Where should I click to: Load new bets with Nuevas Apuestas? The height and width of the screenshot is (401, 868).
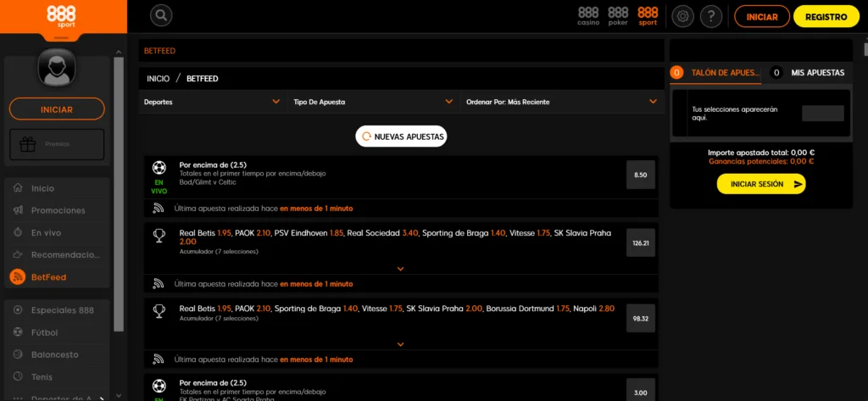click(x=401, y=136)
